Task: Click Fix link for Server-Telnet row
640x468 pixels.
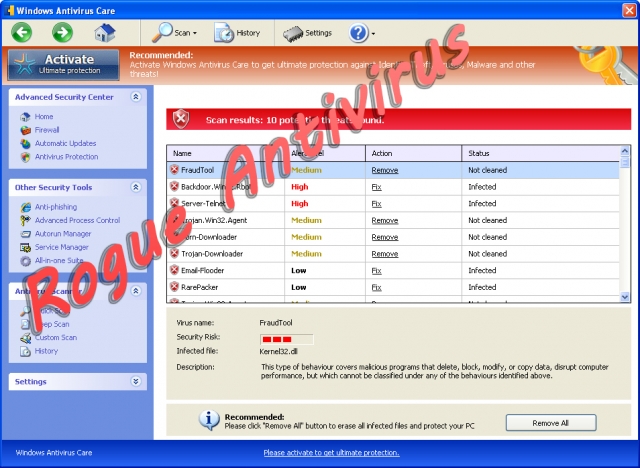Action: (376, 204)
